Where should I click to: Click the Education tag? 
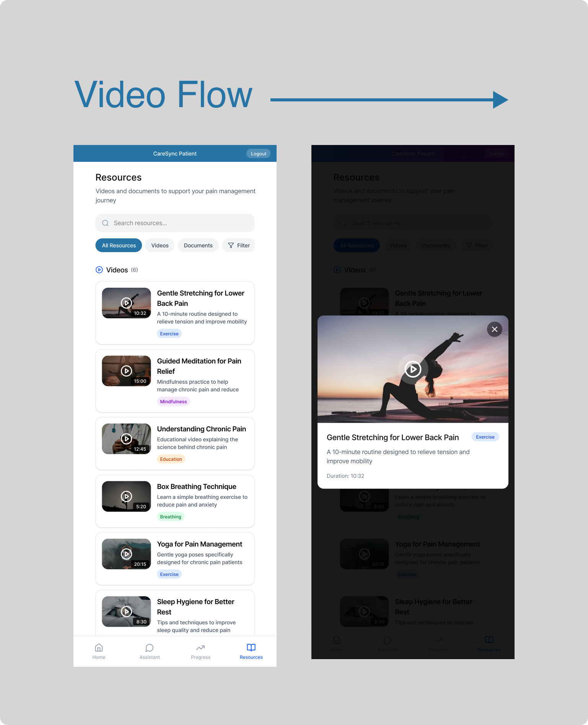[x=171, y=459]
